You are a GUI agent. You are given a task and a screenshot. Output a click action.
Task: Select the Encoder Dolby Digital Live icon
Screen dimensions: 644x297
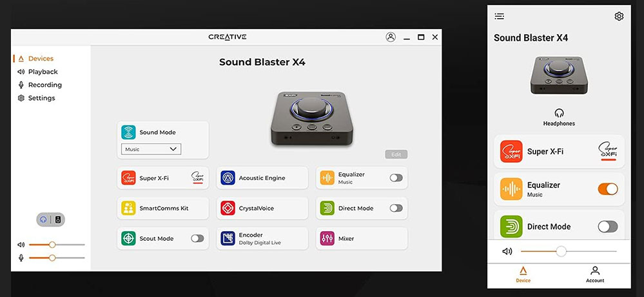click(x=228, y=238)
